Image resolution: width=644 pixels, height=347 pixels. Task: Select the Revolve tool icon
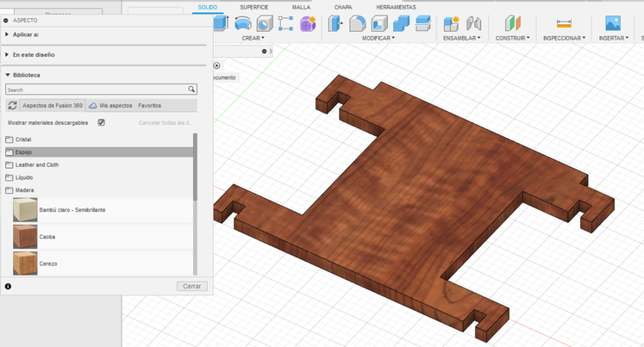(x=243, y=23)
